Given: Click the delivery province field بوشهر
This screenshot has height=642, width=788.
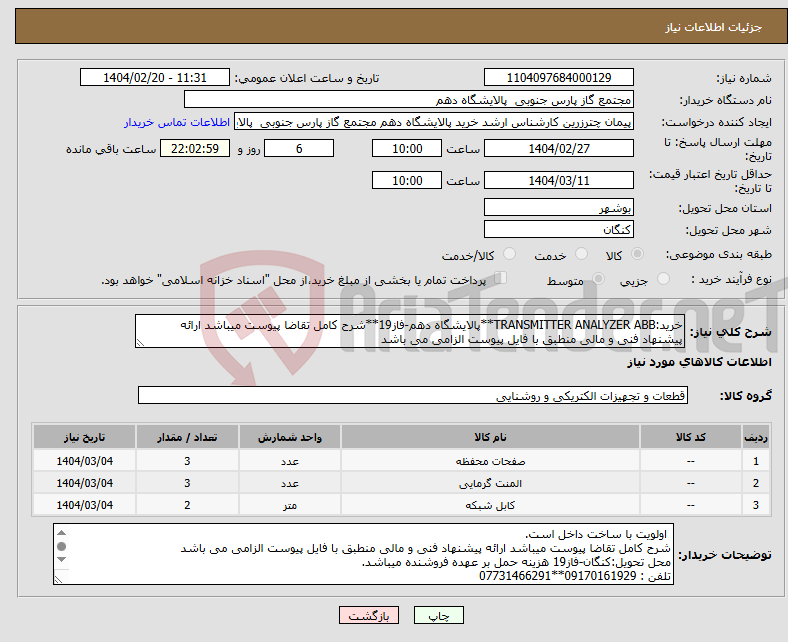Looking at the screenshot, I should (558, 208).
